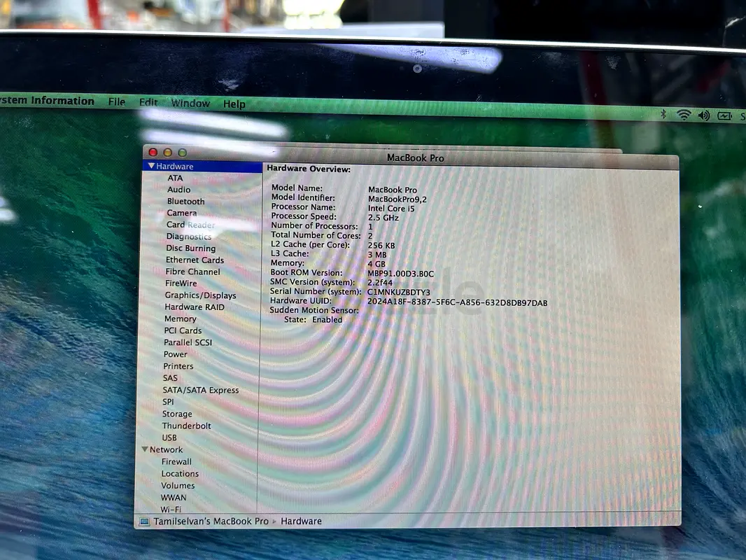The image size is (746, 560).
Task: Select Bluetooth in the sidebar
Action: (185, 202)
